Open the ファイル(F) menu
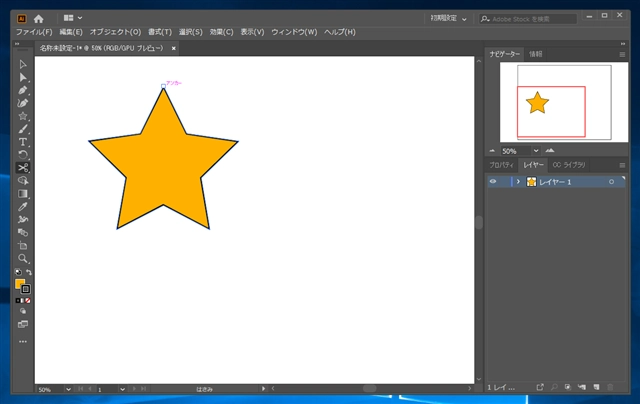The width and height of the screenshot is (640, 404). (34, 32)
